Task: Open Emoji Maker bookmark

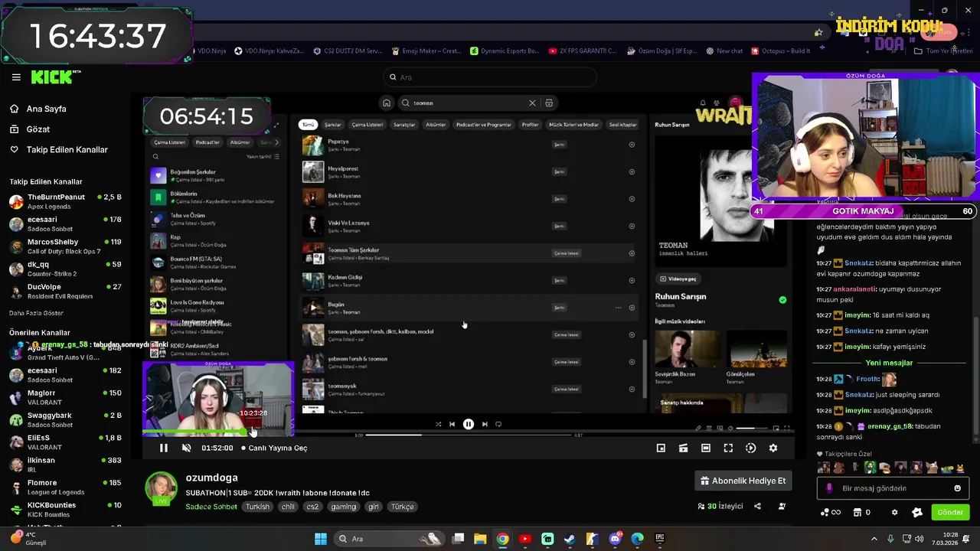Action: click(426, 51)
